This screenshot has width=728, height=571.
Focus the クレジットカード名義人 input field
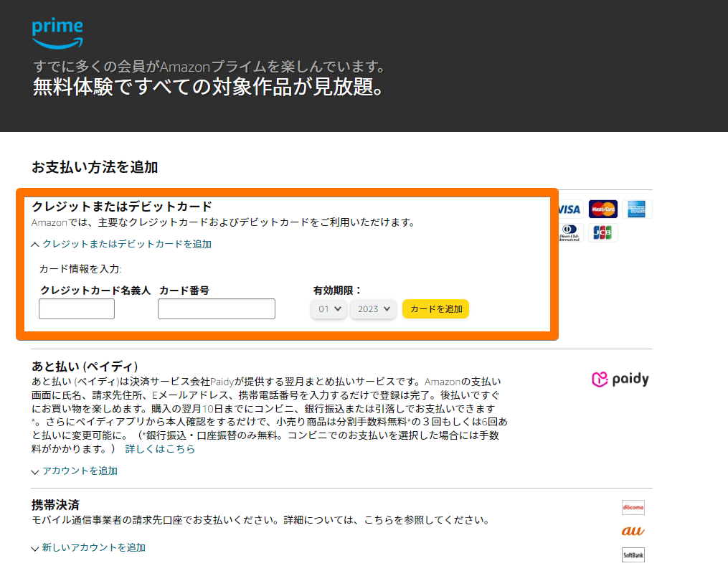coord(77,308)
